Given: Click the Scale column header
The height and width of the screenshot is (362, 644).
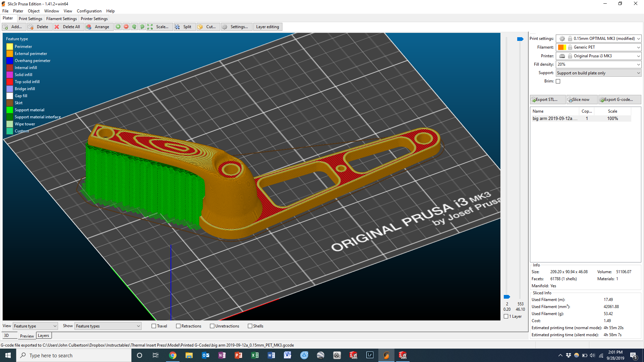Looking at the screenshot, I should 612,111.
